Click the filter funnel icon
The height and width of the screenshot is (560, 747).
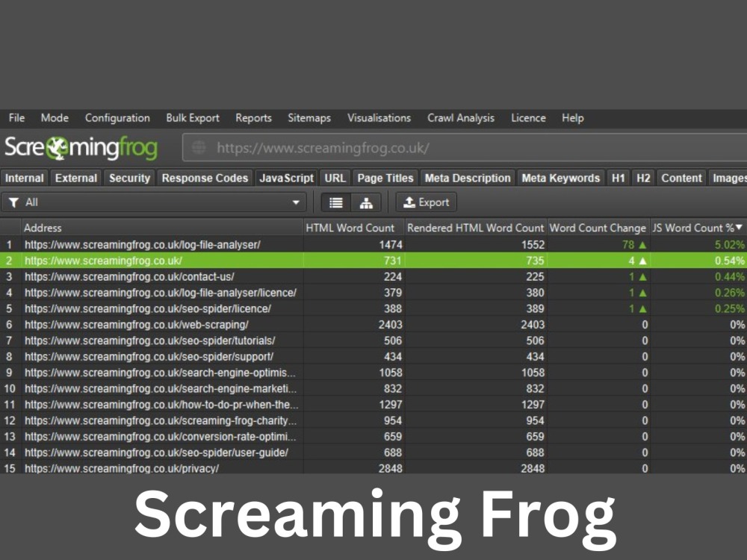[x=13, y=203]
